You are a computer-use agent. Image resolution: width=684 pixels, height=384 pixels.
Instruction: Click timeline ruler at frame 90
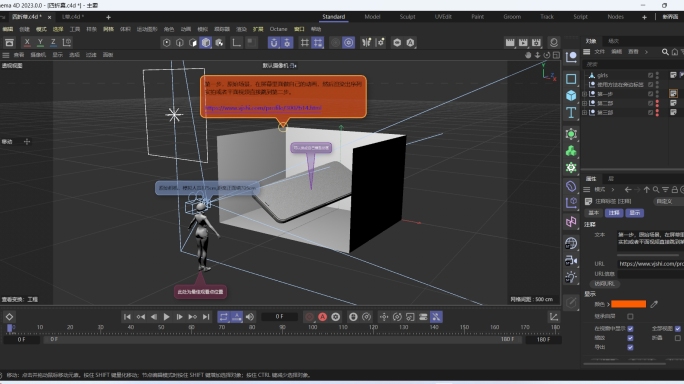click(282, 327)
